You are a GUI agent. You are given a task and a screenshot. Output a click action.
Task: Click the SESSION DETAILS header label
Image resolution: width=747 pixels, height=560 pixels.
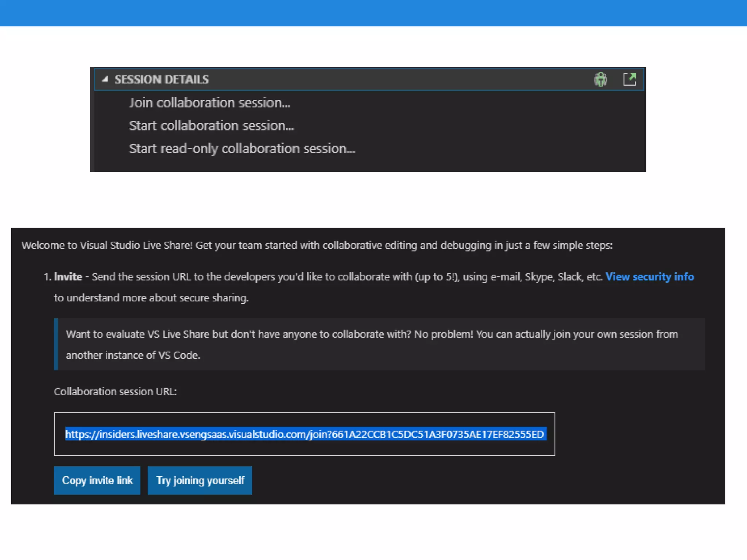(x=162, y=79)
